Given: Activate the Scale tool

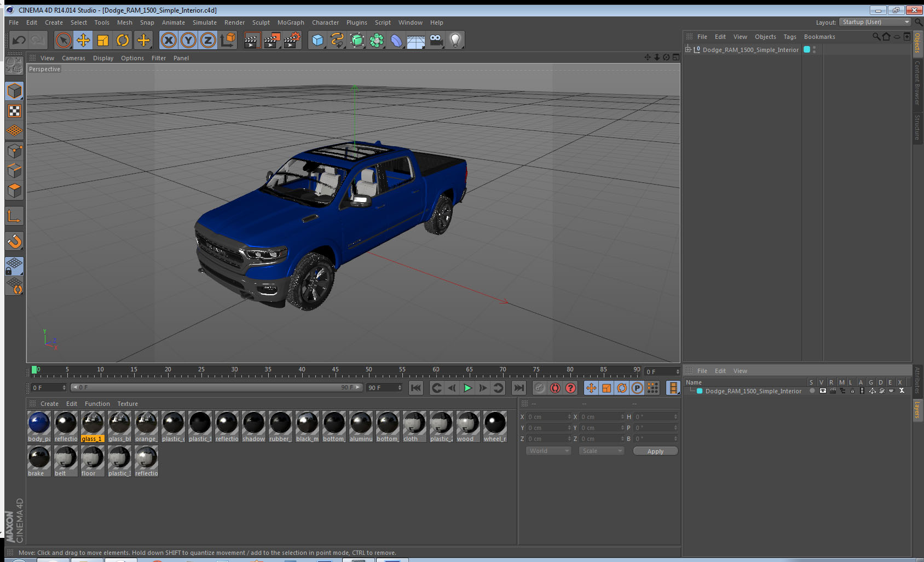Looking at the screenshot, I should click(x=103, y=40).
